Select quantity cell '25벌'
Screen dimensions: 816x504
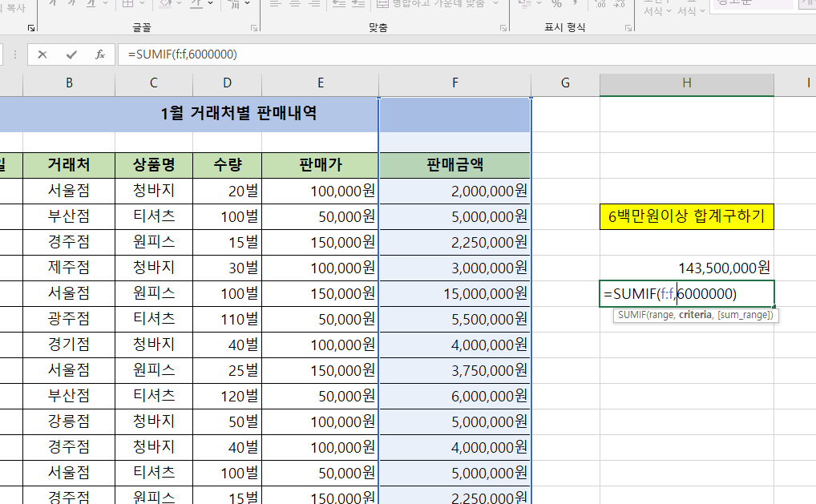(227, 370)
